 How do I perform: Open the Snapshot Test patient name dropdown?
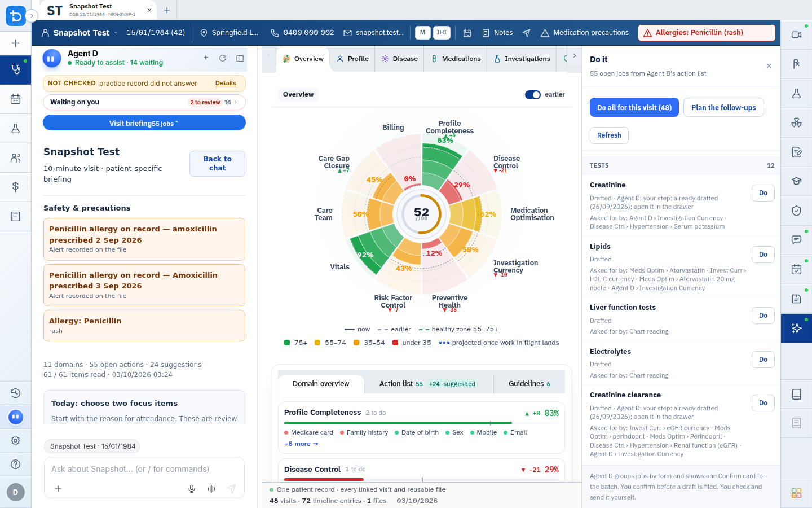click(x=80, y=33)
